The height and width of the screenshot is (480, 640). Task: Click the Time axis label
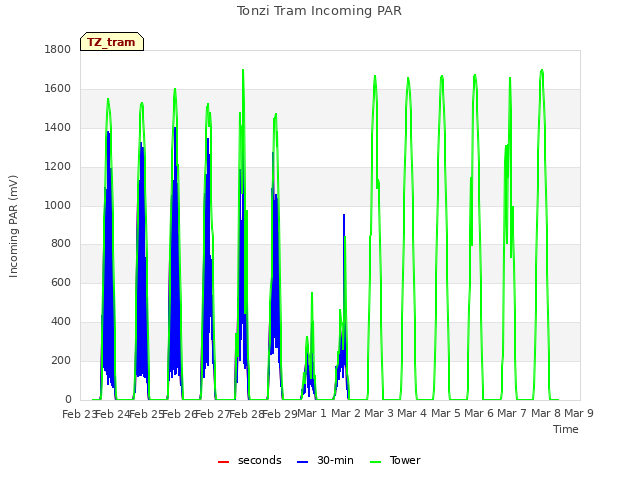click(x=565, y=429)
